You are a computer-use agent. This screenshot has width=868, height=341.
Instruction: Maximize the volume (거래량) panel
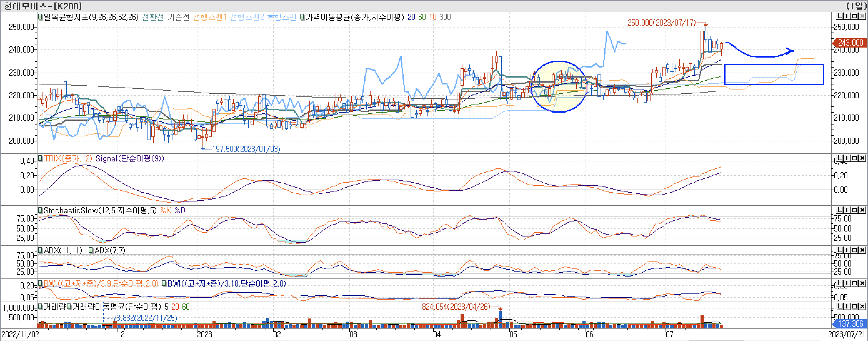coord(855,306)
